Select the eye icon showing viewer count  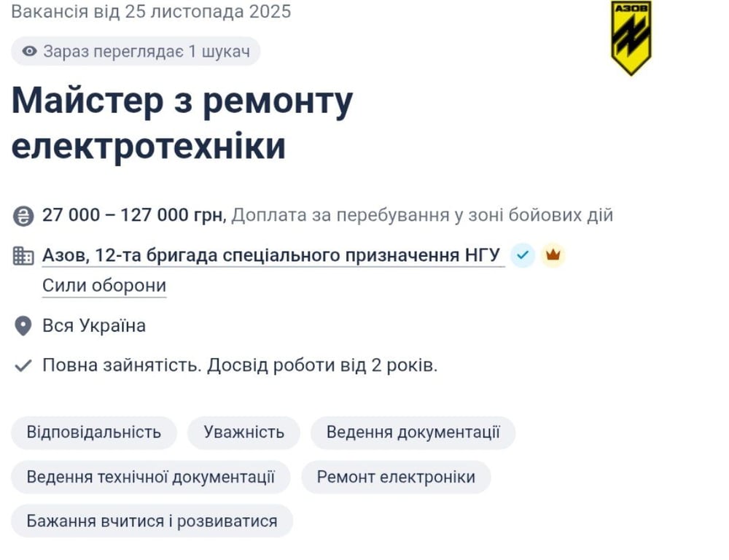coord(28,51)
